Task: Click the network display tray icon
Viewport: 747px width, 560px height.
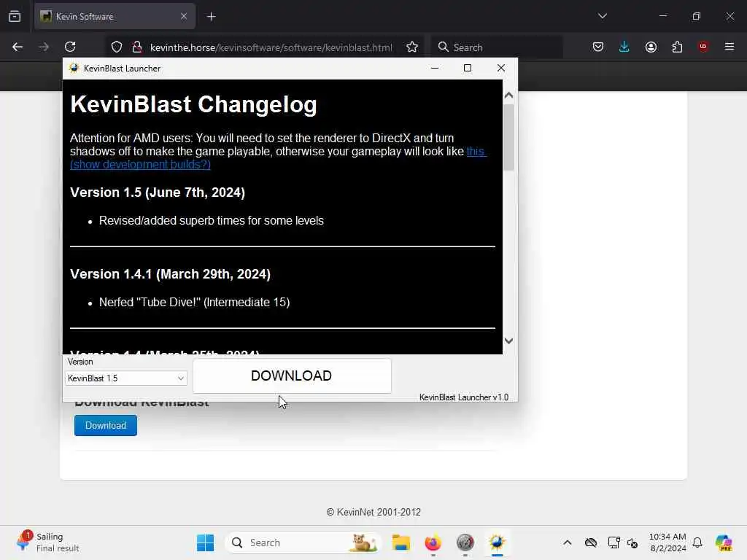Action: [x=614, y=542]
